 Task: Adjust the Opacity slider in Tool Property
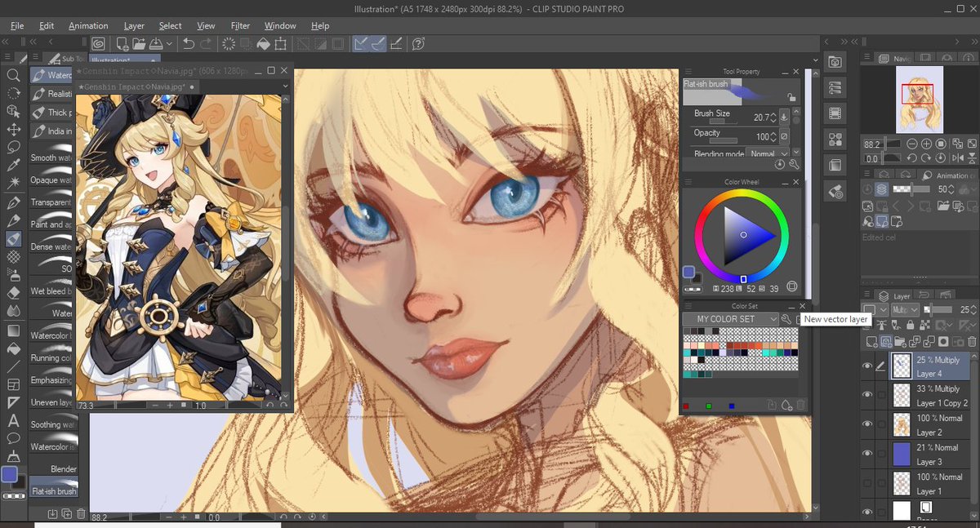(x=723, y=141)
